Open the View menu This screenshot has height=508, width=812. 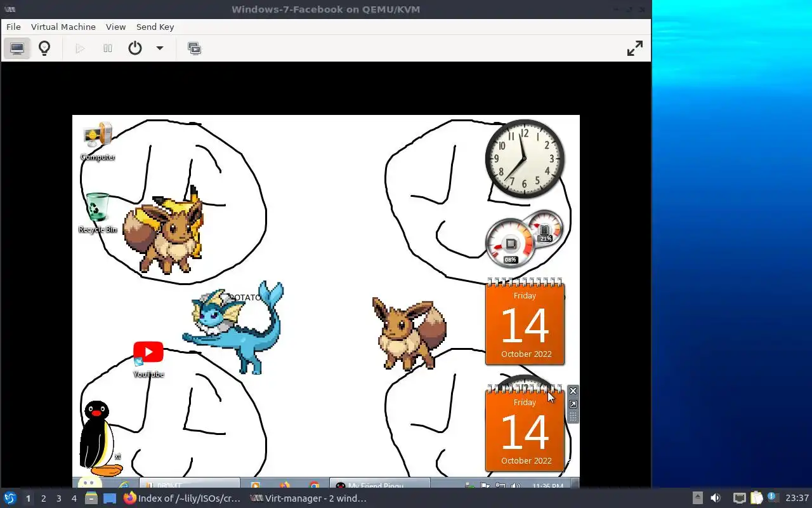(x=116, y=27)
